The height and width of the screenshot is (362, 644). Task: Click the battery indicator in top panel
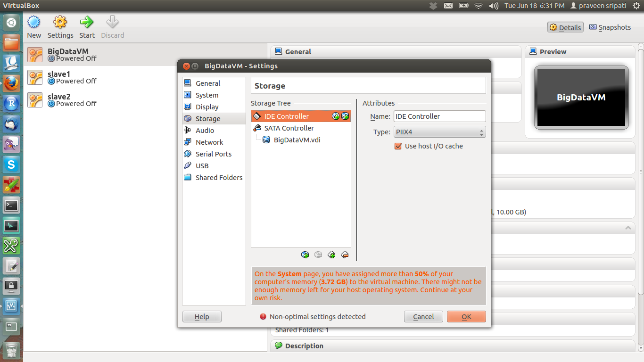coord(463,6)
